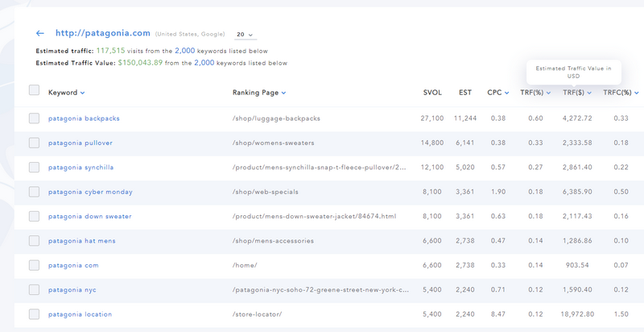Click the mens-down-sweater-jacket ranking page
Screen dimensions: 644x332
[314, 217]
